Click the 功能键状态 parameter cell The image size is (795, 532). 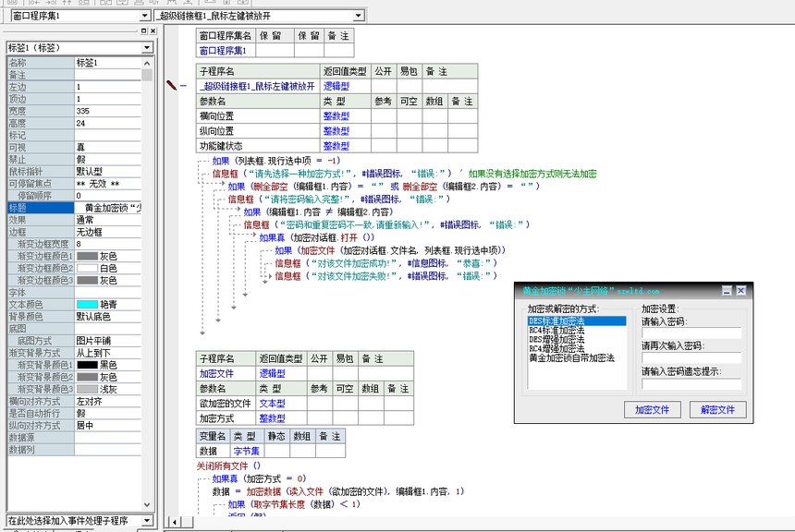point(258,146)
